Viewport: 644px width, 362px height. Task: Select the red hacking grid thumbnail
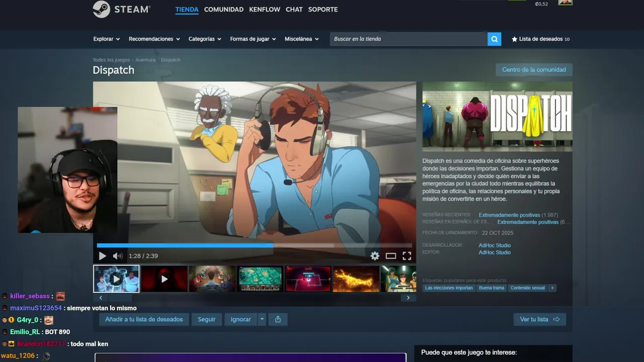(309, 279)
